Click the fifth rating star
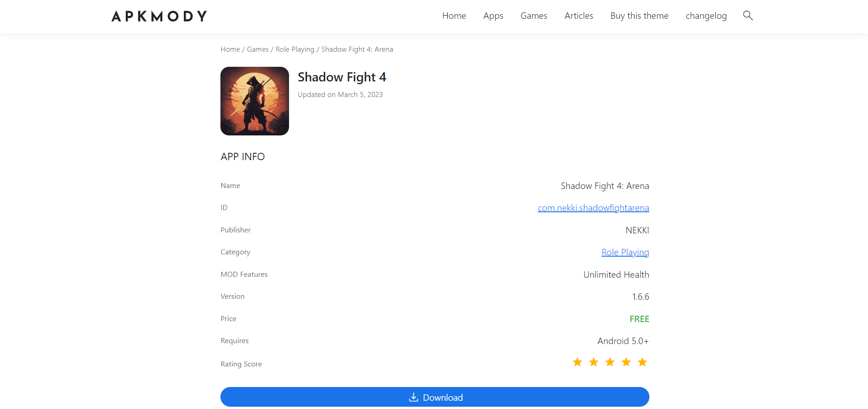Image resolution: width=868 pixels, height=409 pixels. [643, 362]
